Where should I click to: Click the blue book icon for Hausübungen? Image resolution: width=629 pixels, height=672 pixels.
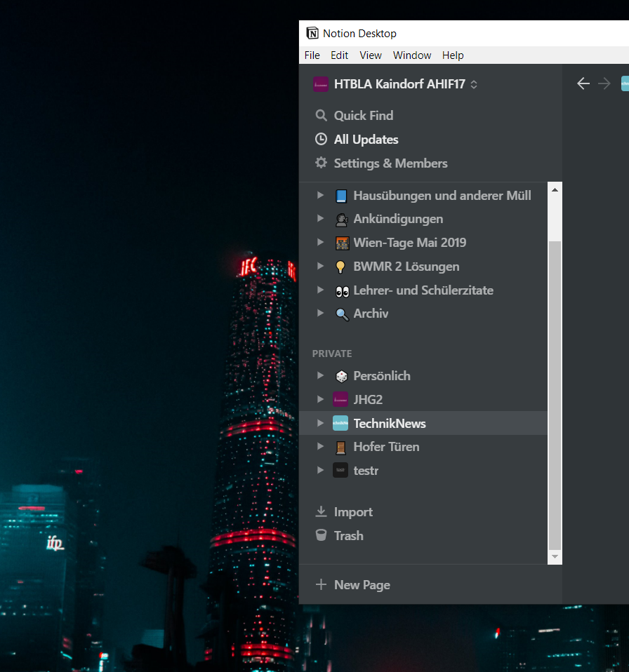click(341, 196)
